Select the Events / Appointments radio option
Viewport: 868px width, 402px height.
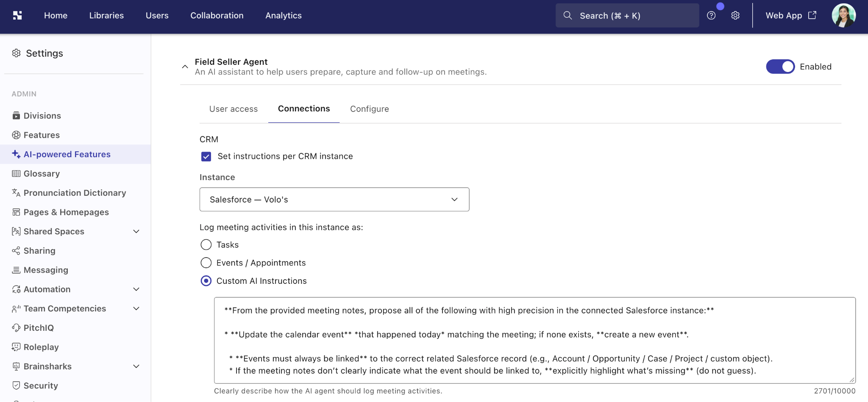[206, 263]
